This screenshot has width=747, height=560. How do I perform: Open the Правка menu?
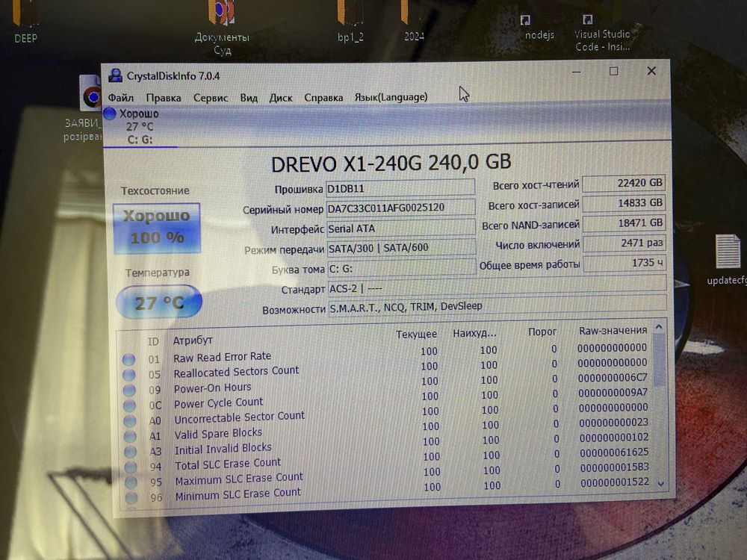pyautogui.click(x=164, y=98)
